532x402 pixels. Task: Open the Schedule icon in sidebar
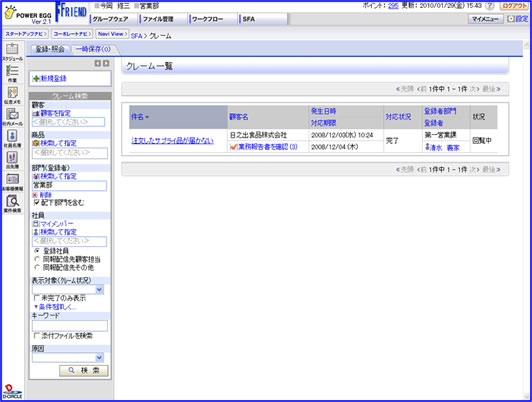pos(12,52)
